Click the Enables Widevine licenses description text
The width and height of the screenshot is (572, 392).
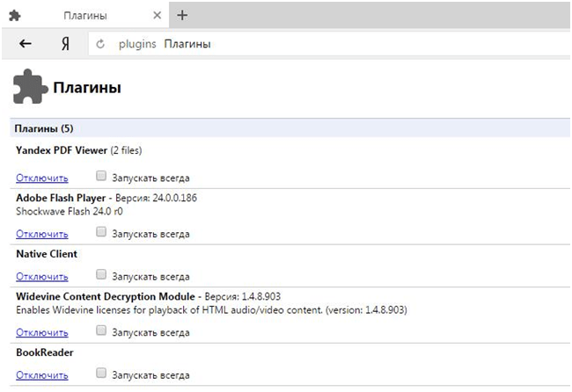(211, 310)
